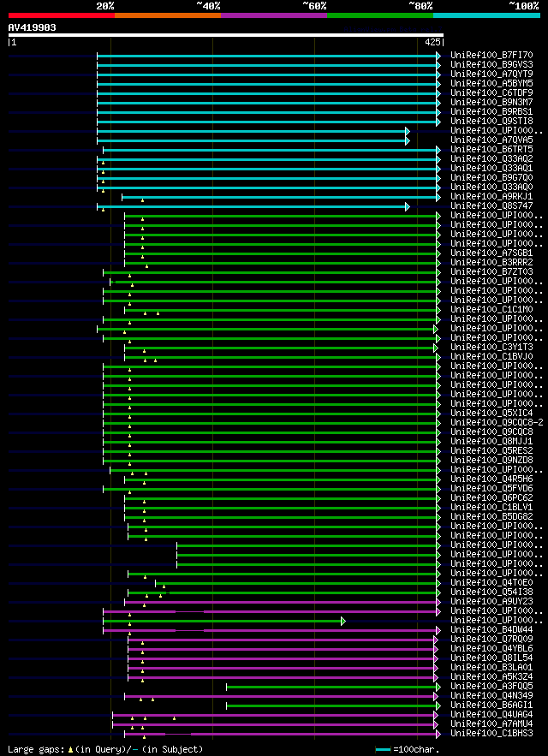The width and height of the screenshot is (548, 756).
Task: Click the green alignment bar for B6AGI1
Action: point(331,705)
